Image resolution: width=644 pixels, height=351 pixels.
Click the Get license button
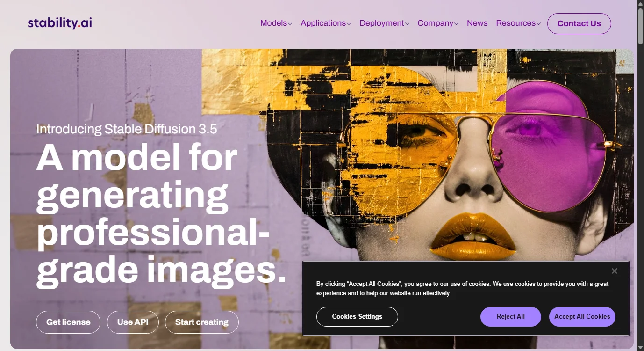tap(68, 322)
